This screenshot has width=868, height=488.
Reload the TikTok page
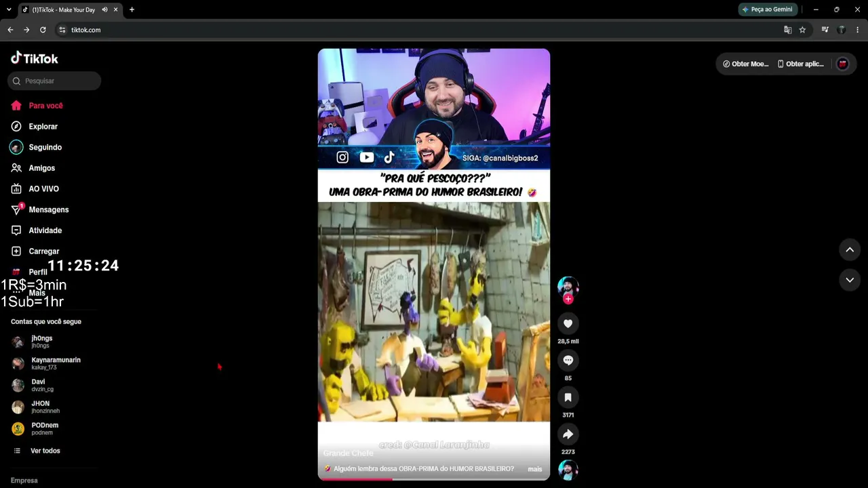tap(43, 30)
